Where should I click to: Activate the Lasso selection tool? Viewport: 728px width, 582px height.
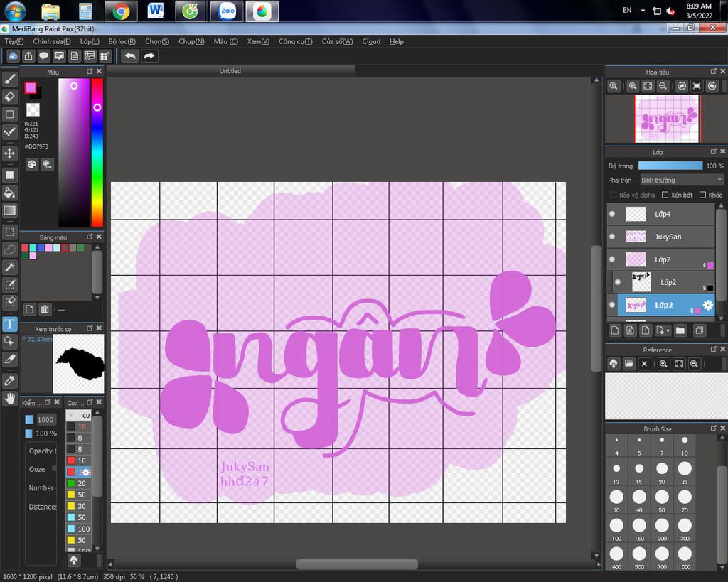click(x=10, y=249)
